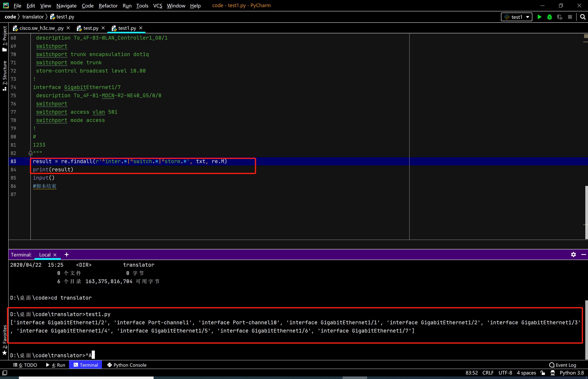The width and height of the screenshot is (588, 379).
Task: Add a new terminal session with plus
Action: [x=66, y=254]
